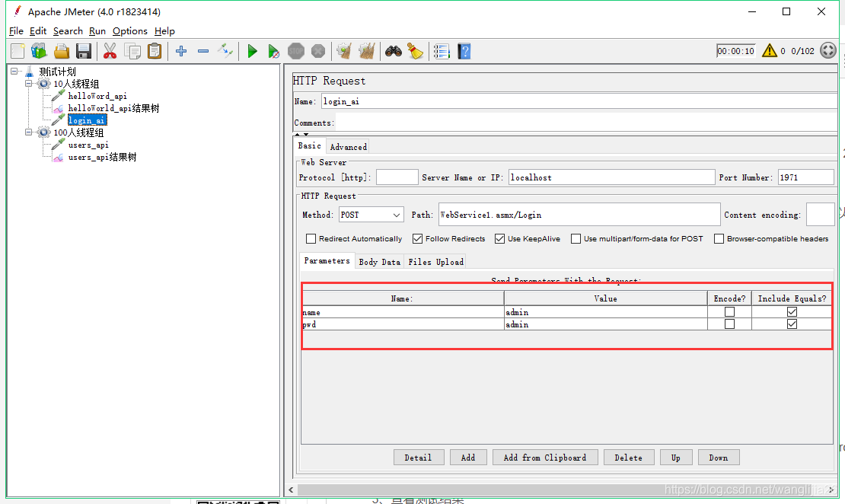Open the Run menu
Screen dimensions: 845x504
coord(97,30)
